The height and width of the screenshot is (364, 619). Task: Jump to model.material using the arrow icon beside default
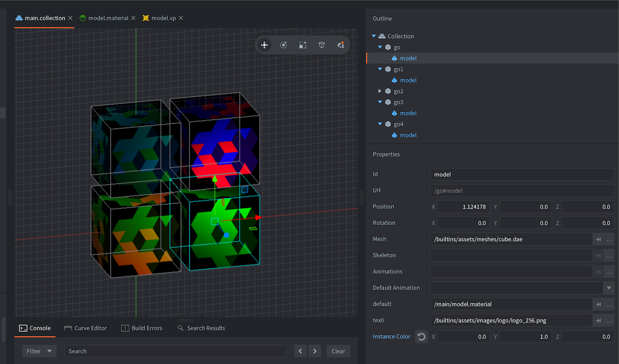598,304
